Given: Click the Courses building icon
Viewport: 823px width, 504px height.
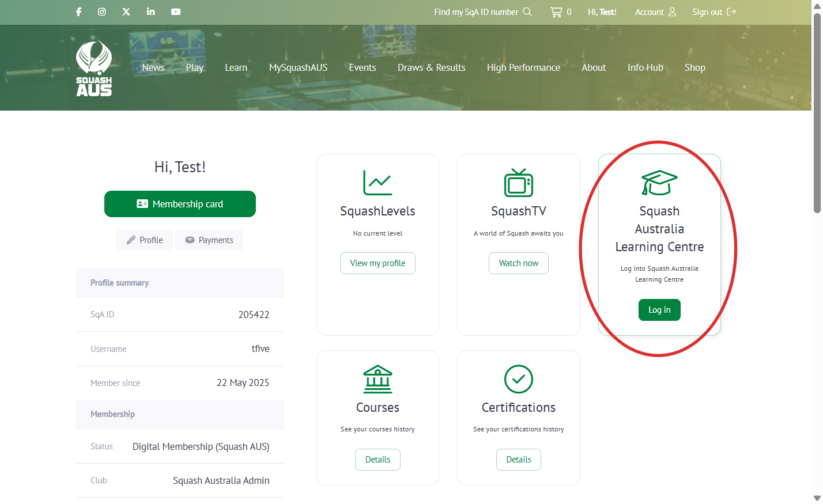Looking at the screenshot, I should [x=377, y=379].
